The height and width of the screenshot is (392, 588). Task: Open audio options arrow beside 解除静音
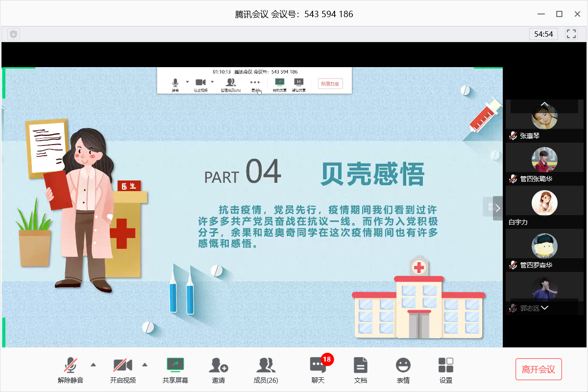[x=94, y=365]
